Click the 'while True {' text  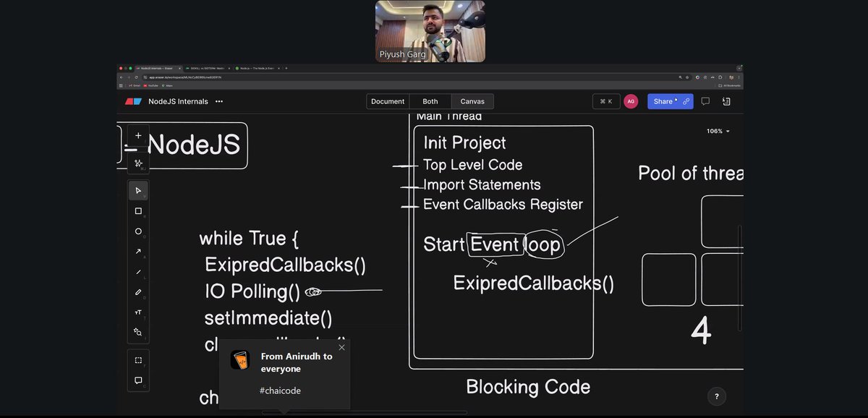249,239
